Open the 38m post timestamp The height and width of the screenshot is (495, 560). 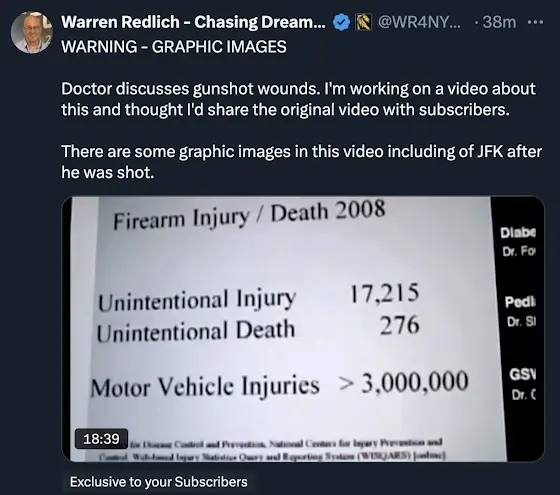click(x=499, y=22)
